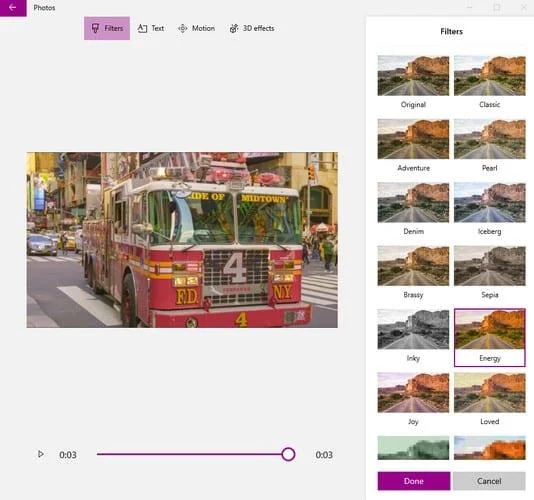Viewport: 534px width, 500px height.
Task: Open the Filters tab
Action: point(107,28)
